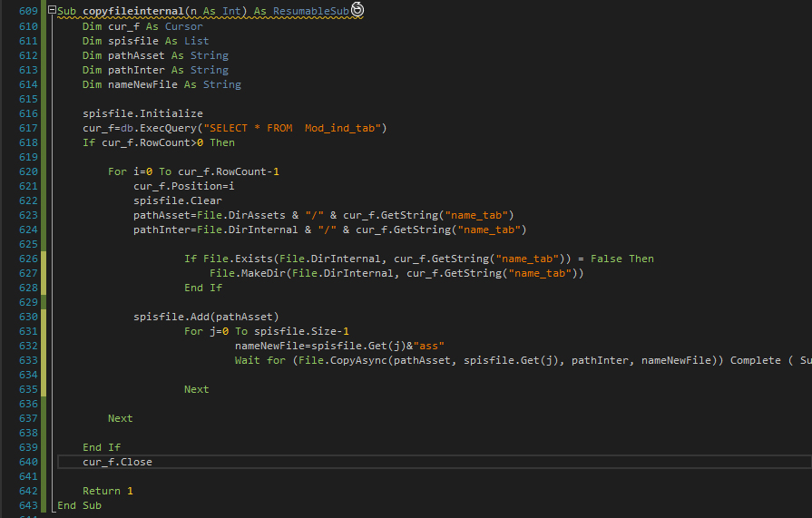
Task: Click on 'cur_f.Position=i' statement
Action: pyautogui.click(x=184, y=186)
